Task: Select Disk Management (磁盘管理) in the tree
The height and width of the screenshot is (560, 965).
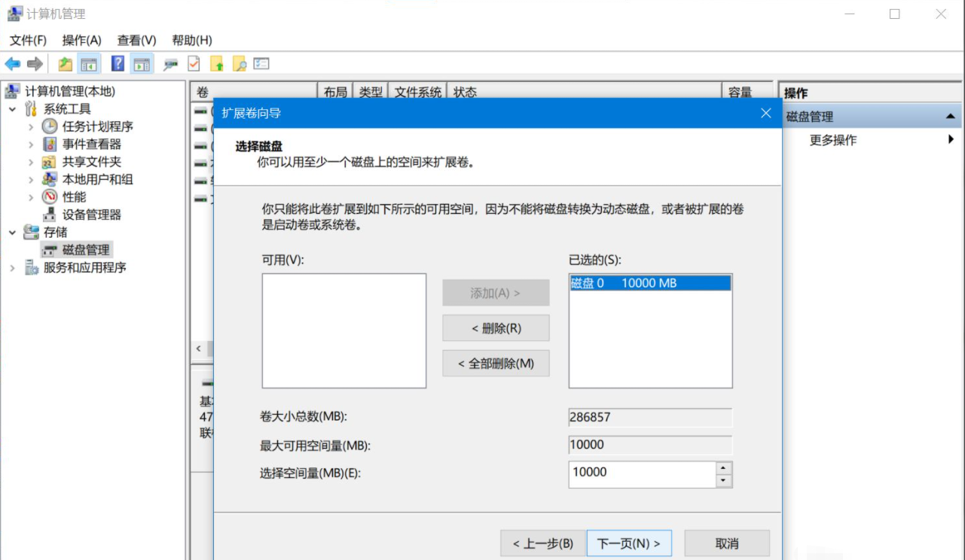Action: pos(86,250)
